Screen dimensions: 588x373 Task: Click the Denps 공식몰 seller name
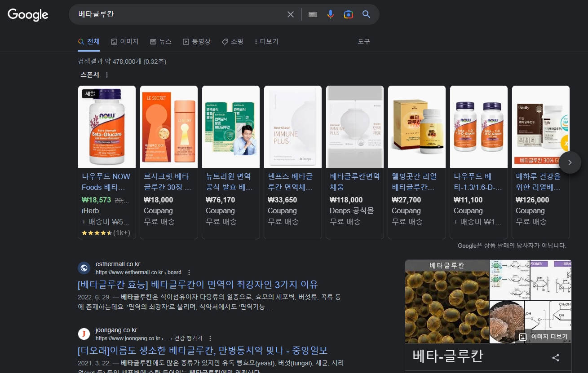click(352, 211)
